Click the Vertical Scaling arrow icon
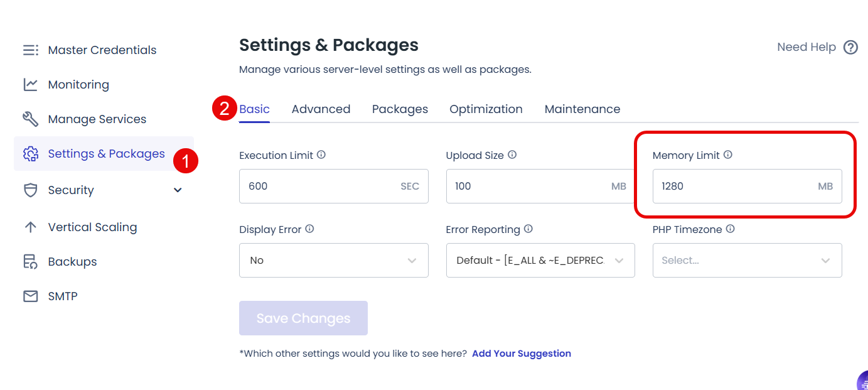 click(31, 227)
